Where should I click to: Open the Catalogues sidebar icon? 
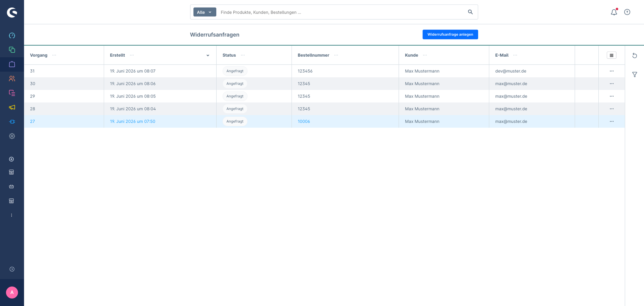tap(12, 50)
